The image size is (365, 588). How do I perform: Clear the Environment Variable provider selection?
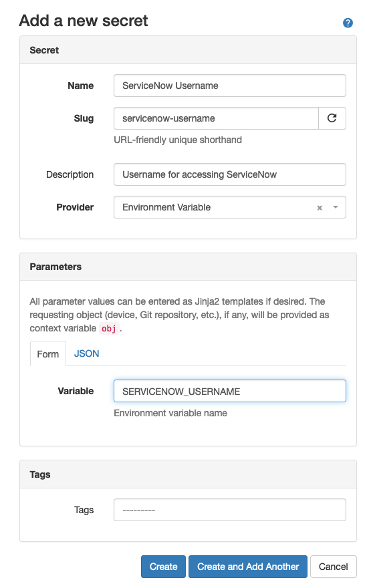[320, 208]
